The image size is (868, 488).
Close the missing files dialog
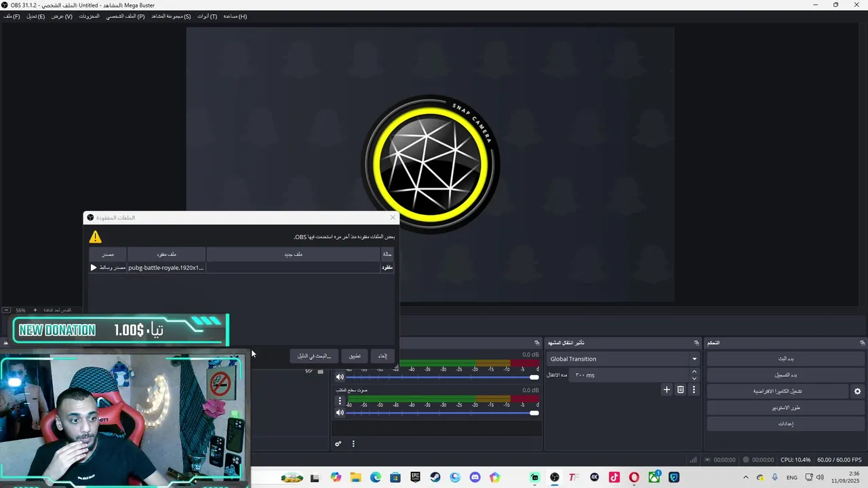(392, 218)
